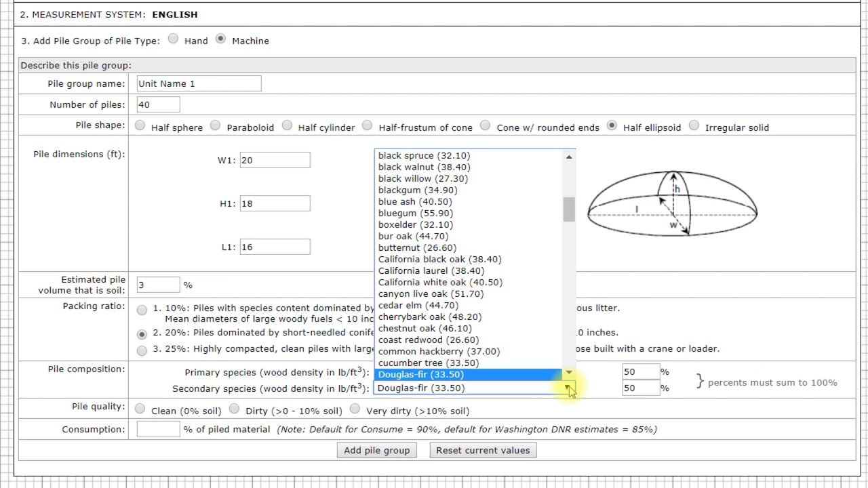Screen dimensions: 868x488
Task: Click the L1 dimension field
Action: tap(275, 247)
